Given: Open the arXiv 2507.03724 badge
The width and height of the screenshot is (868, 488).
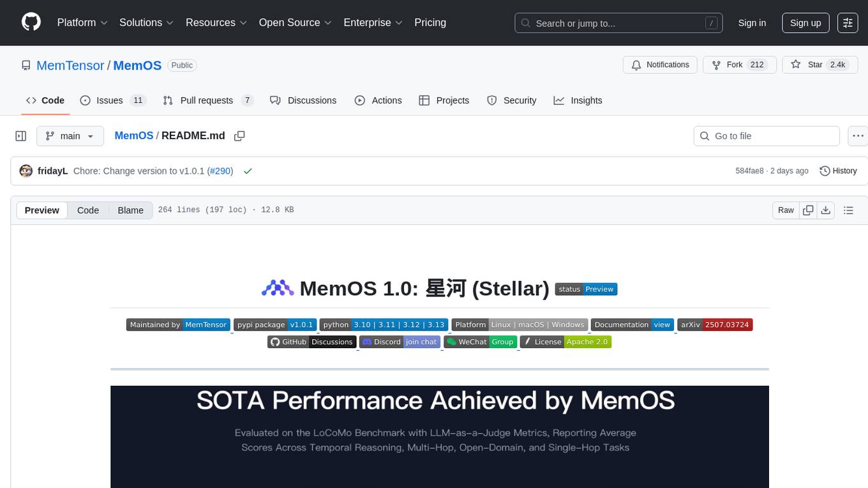Looking at the screenshot, I should [x=715, y=324].
